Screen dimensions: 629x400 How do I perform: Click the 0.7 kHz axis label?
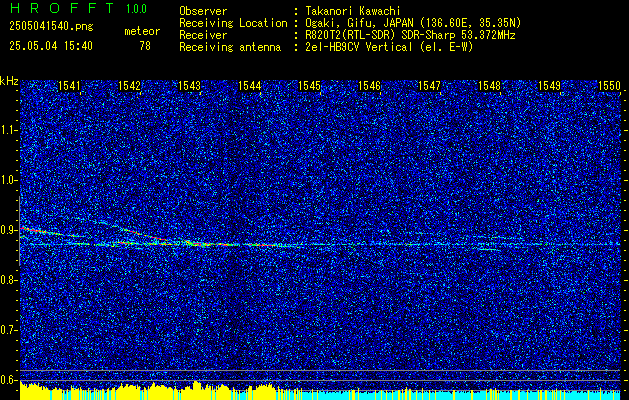coord(9,330)
